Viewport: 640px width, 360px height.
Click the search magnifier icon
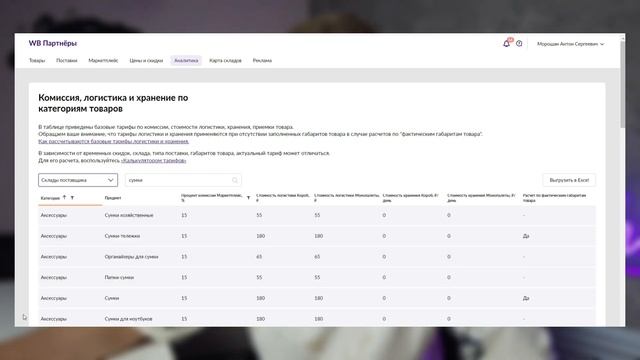tap(235, 180)
